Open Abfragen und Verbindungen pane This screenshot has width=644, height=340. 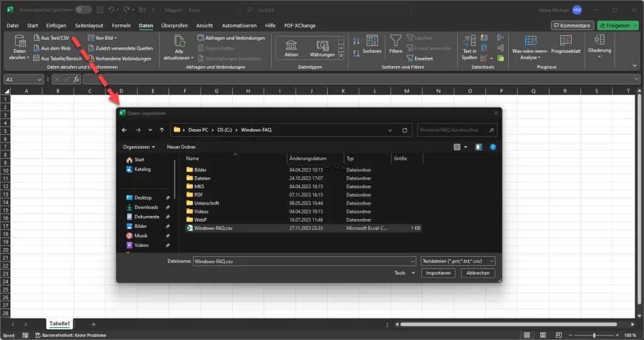231,38
